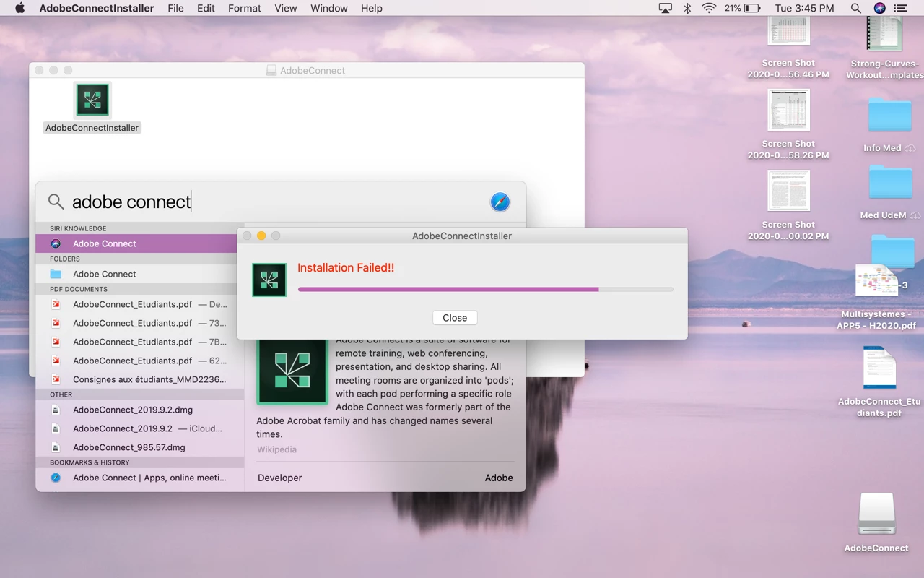Click Safari icon beside bookmark result
924x578 pixels.
click(x=56, y=478)
